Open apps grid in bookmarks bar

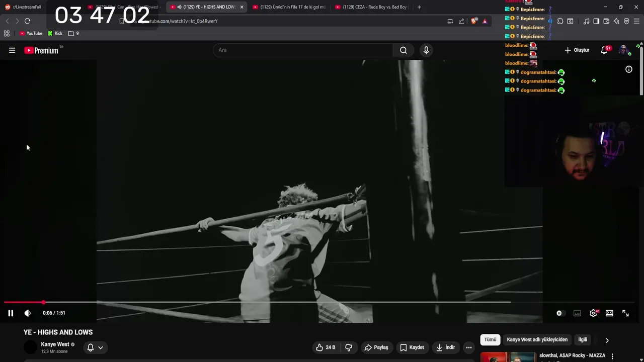(7, 33)
